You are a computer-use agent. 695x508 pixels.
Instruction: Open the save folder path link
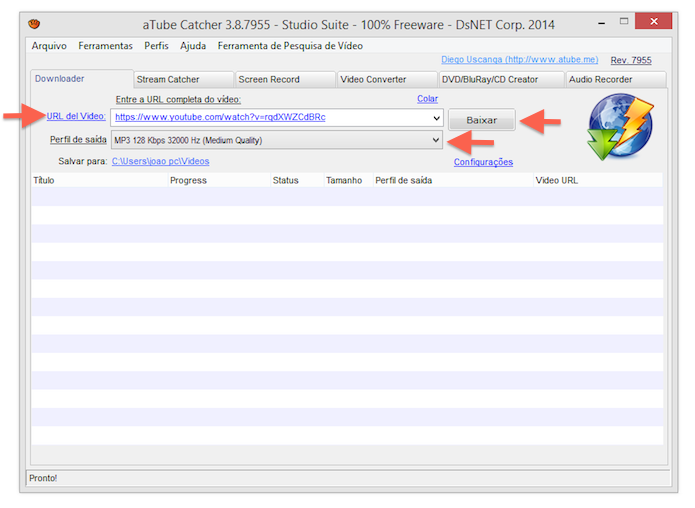coord(160,161)
